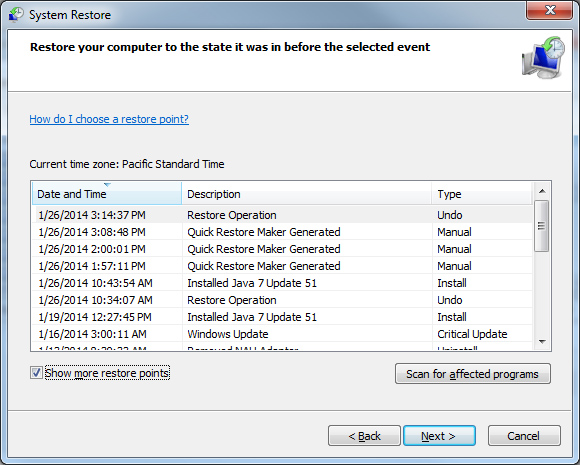Click the System Restore monitor-clock header icon
This screenshot has height=465, width=580.
point(543,57)
